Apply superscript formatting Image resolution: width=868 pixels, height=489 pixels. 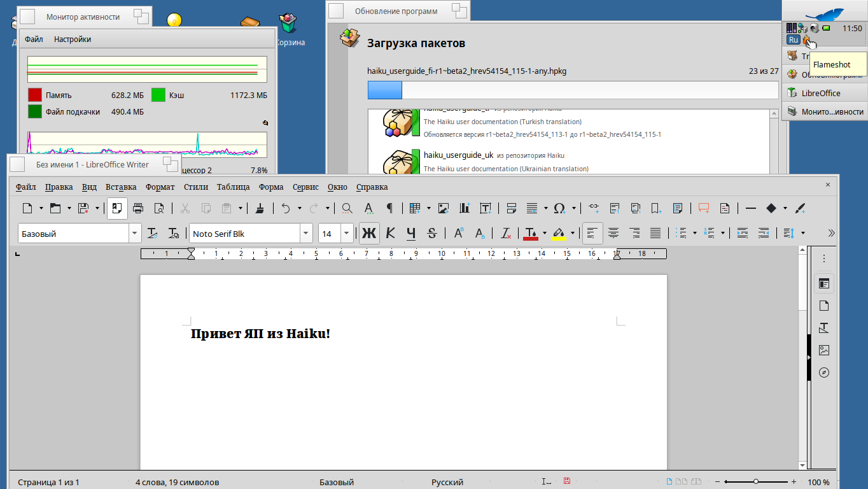pos(459,234)
